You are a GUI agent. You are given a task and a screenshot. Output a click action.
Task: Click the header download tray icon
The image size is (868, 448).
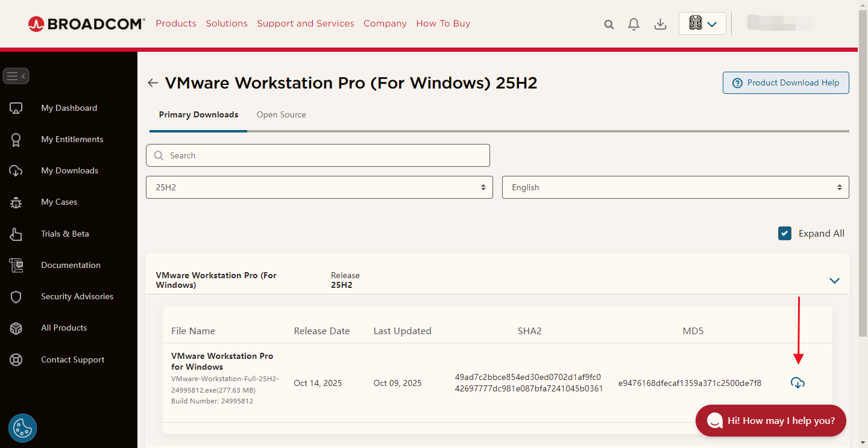coord(660,24)
